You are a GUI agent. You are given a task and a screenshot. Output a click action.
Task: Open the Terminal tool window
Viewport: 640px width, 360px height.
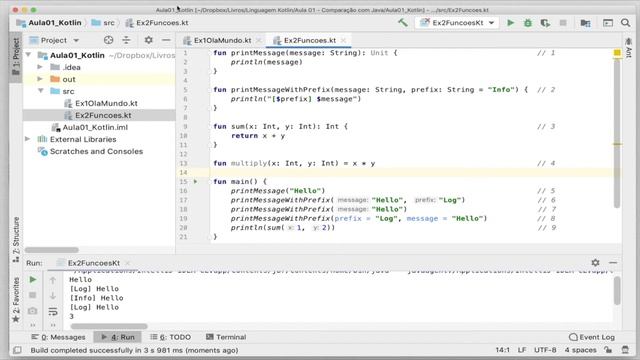(x=226, y=337)
